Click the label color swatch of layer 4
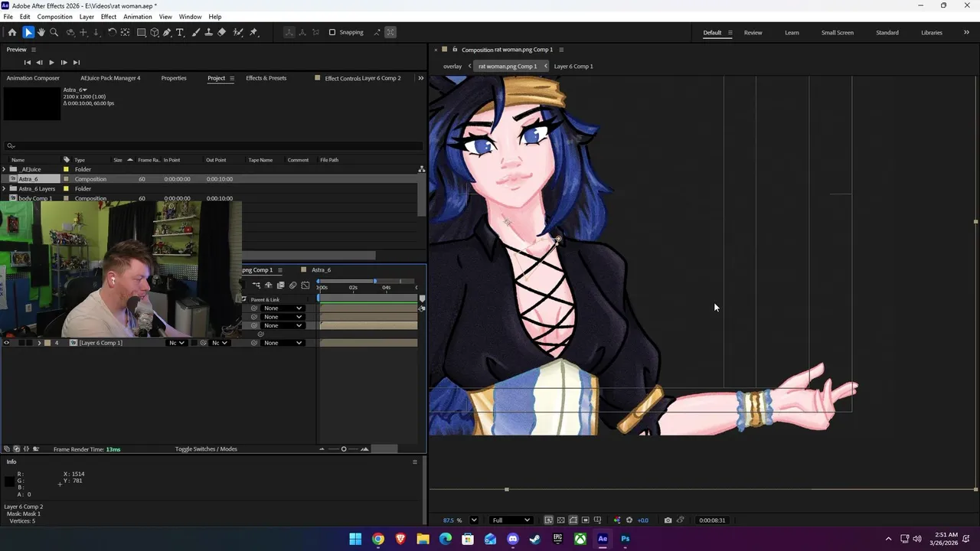The height and width of the screenshot is (551, 980). pyautogui.click(x=47, y=343)
